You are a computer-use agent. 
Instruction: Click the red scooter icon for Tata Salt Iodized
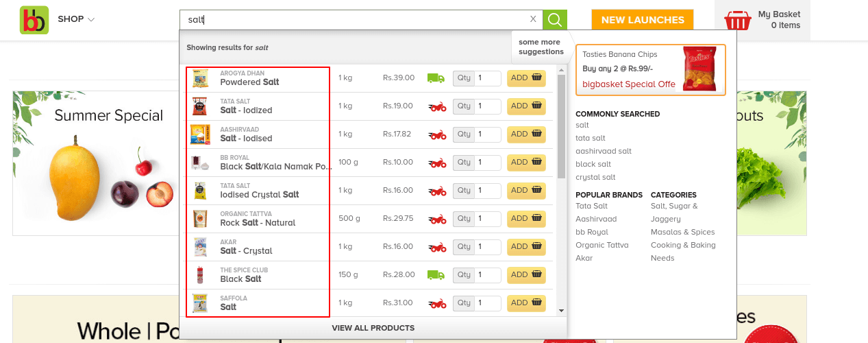437,106
